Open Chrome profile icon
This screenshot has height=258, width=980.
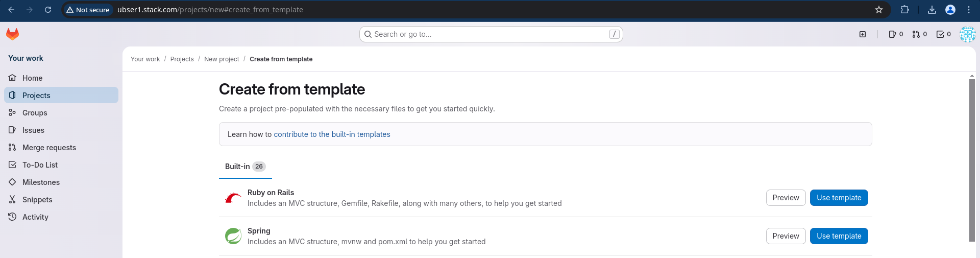tap(950, 10)
